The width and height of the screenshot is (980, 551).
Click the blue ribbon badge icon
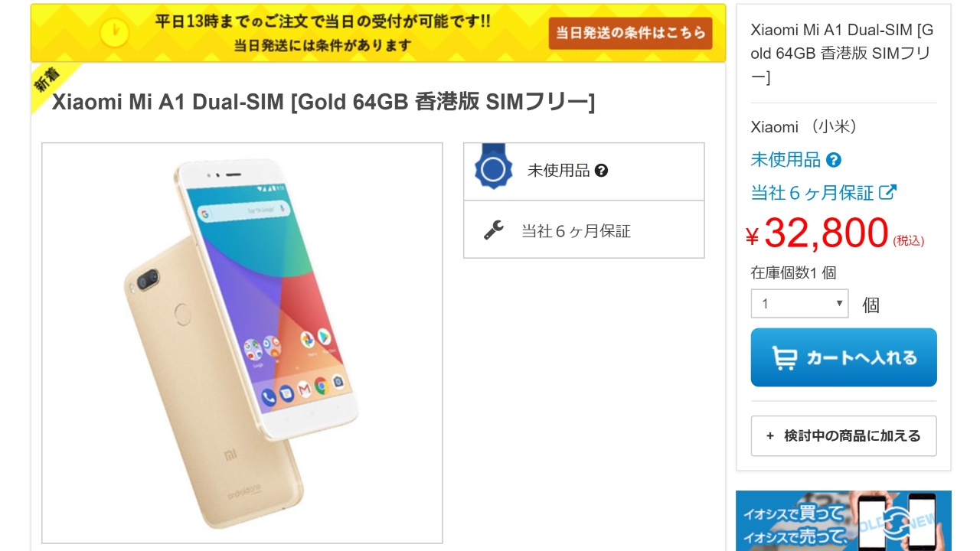click(x=494, y=168)
